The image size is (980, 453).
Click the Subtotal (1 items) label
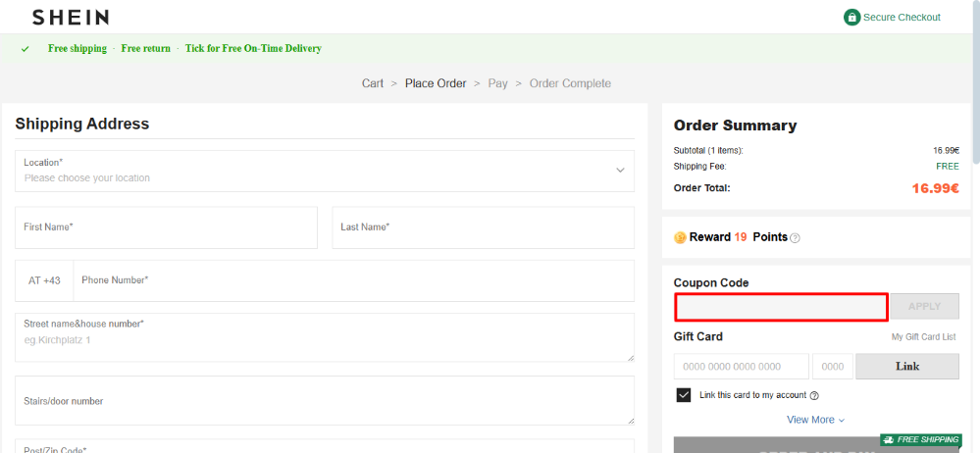coord(708,151)
